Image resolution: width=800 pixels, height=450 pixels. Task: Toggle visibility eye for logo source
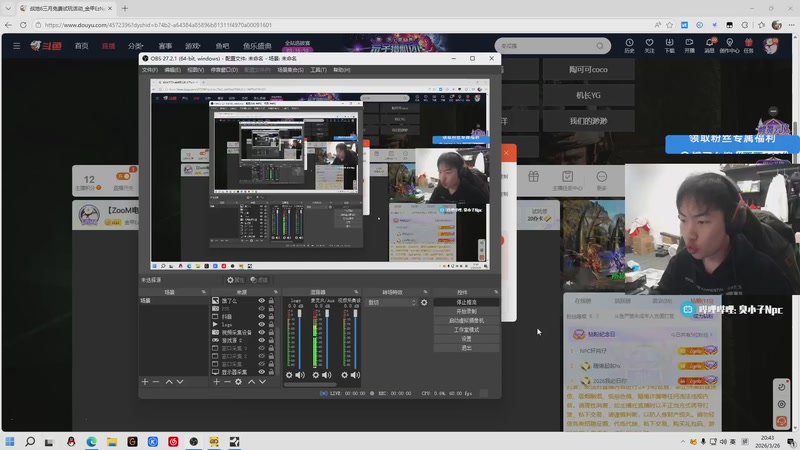click(262, 324)
